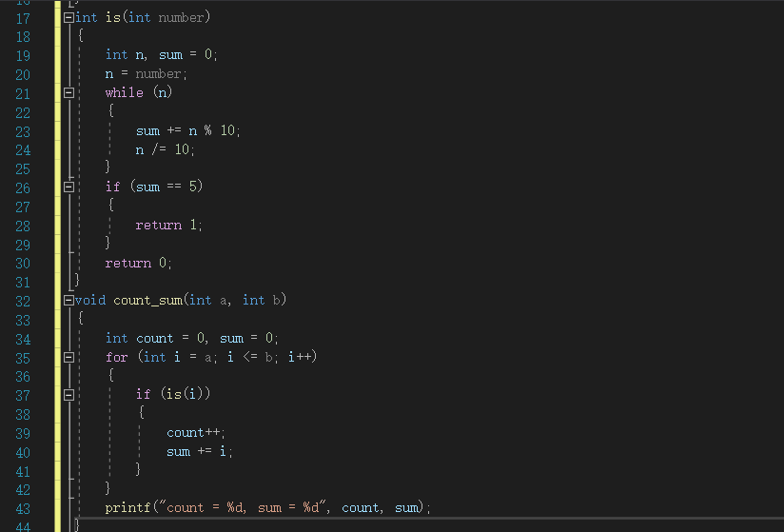Click the printf format string "count = %d, sum = %d"
This screenshot has width=784, height=532.
(245, 507)
